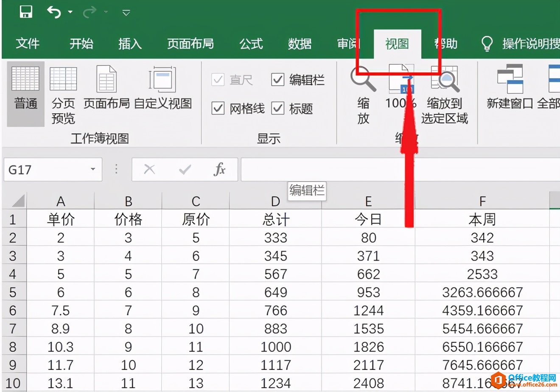The image size is (560, 392).
Task: Select the cell containing 2533
Action: [482, 274]
